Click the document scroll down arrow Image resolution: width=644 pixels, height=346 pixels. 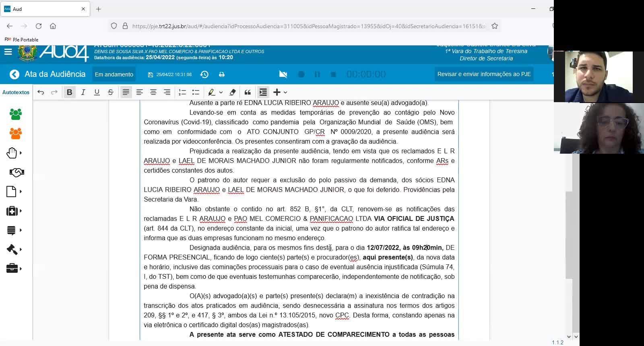click(569, 337)
